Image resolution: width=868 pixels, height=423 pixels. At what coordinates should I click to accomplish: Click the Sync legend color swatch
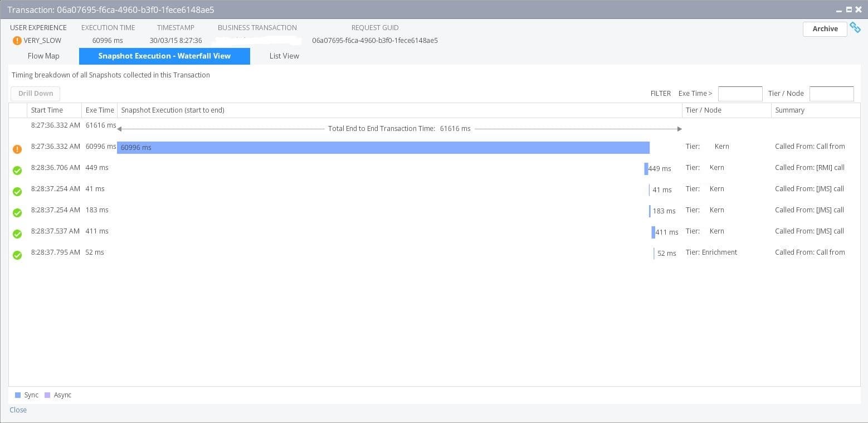coord(18,395)
